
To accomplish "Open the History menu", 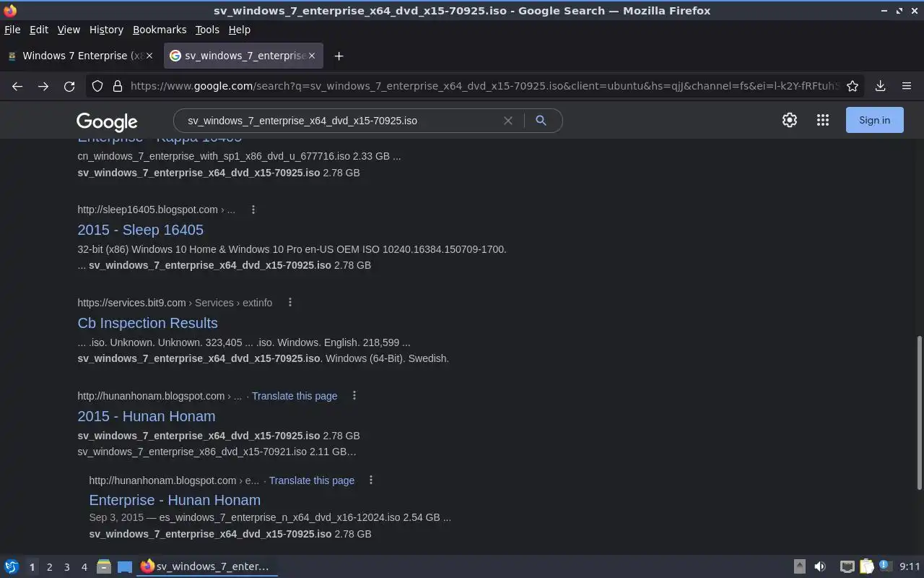I will (106, 30).
